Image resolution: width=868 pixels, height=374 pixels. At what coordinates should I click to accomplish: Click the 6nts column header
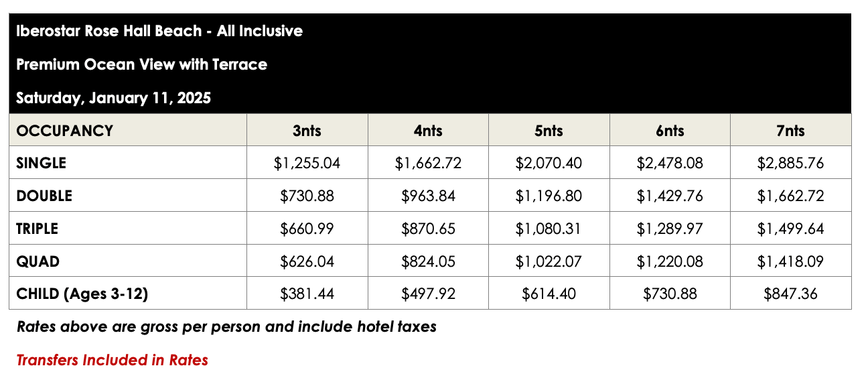pyautogui.click(x=670, y=130)
